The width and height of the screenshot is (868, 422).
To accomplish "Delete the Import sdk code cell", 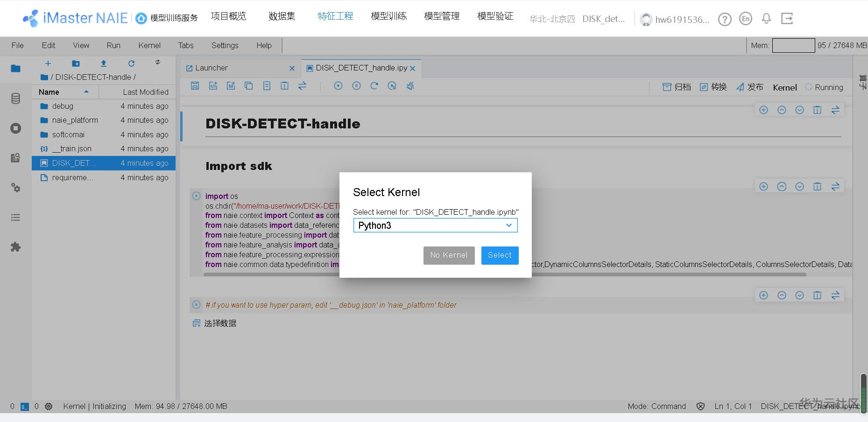I will coord(817,187).
